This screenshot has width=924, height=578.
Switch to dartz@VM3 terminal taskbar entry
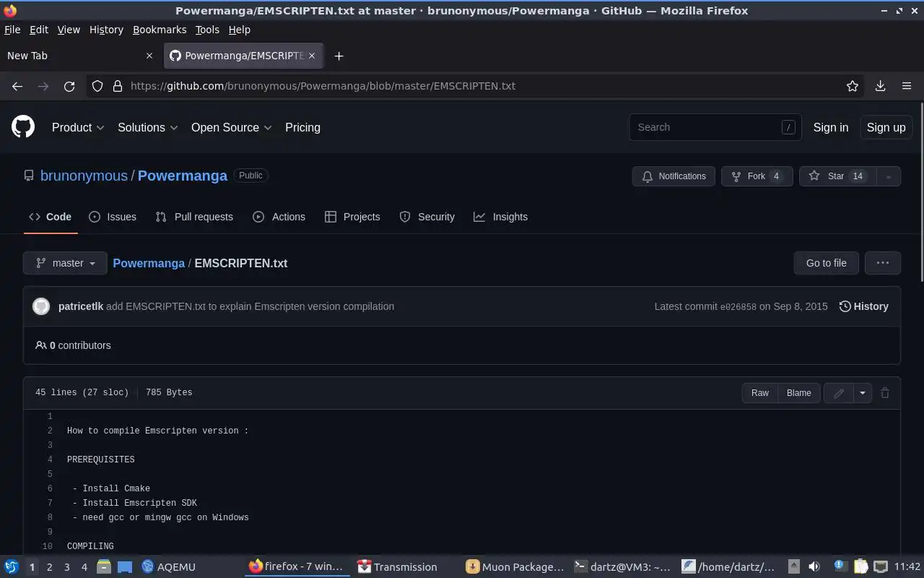622,566
